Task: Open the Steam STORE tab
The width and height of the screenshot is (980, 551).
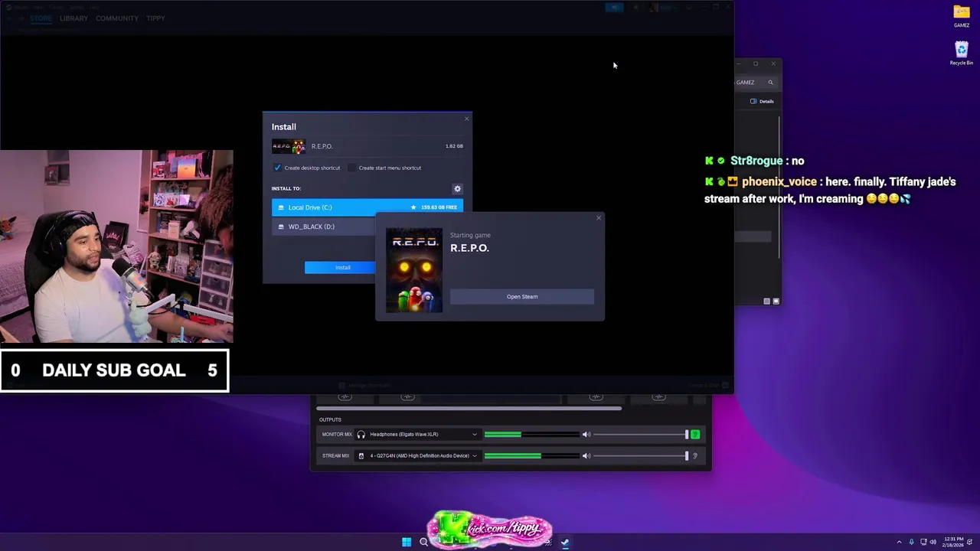Action: click(x=41, y=18)
